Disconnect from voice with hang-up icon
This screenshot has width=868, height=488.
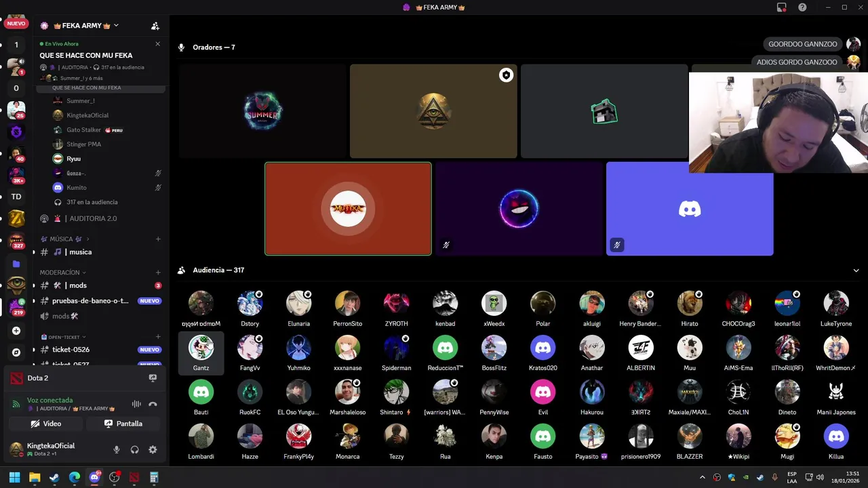[153, 404]
